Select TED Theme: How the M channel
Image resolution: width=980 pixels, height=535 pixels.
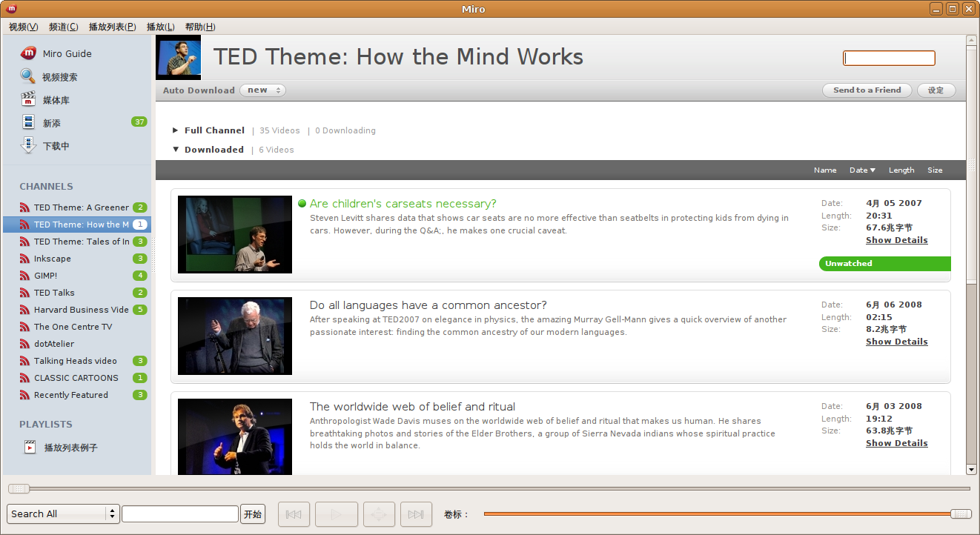pyautogui.click(x=77, y=225)
